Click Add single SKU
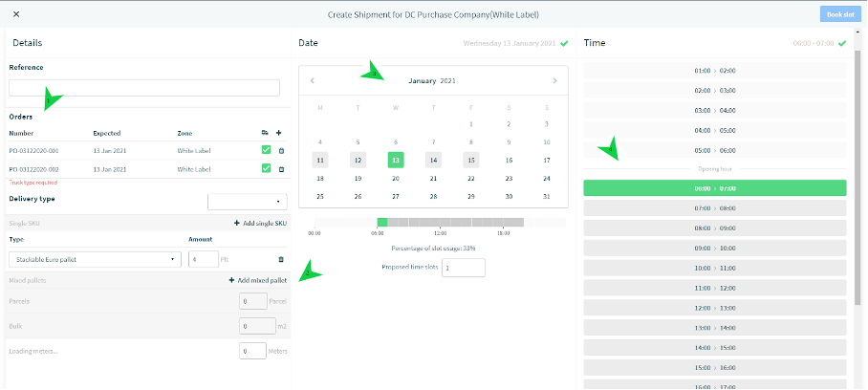Viewport: 868px width, 390px height. tap(260, 223)
